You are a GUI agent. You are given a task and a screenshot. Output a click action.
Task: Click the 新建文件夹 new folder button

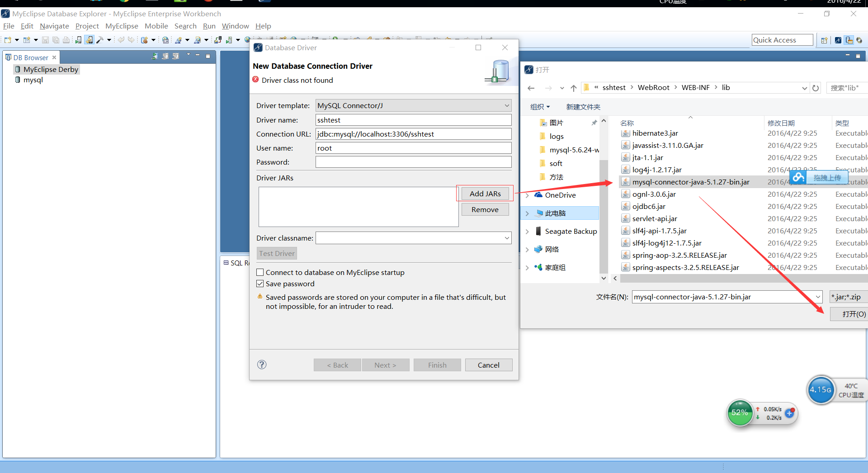click(x=583, y=107)
